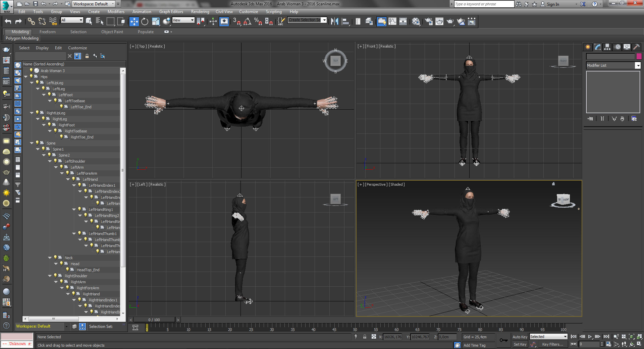Toggle the selection lock padlock icon
The width and height of the screenshot is (644, 349).
pyautogui.click(x=365, y=337)
